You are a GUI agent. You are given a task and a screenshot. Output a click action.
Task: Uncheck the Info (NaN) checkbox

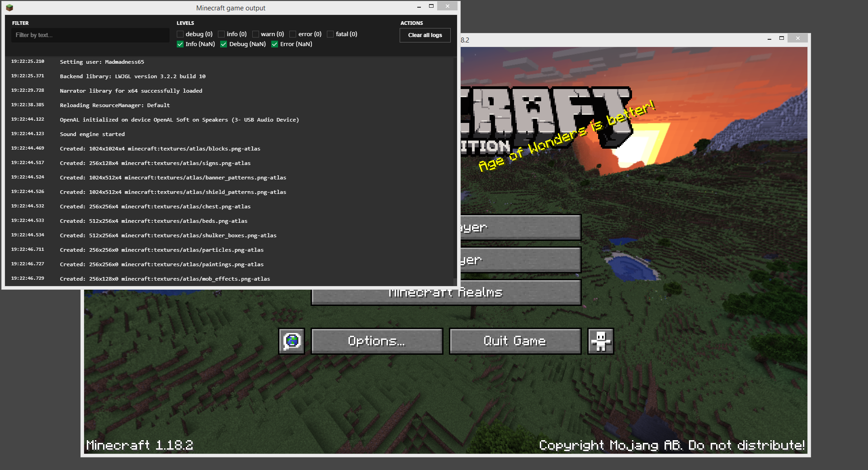pyautogui.click(x=180, y=44)
